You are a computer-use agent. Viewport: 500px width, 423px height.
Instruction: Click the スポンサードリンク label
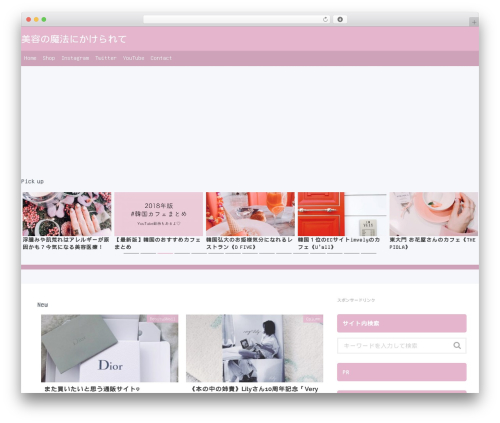[x=356, y=300]
